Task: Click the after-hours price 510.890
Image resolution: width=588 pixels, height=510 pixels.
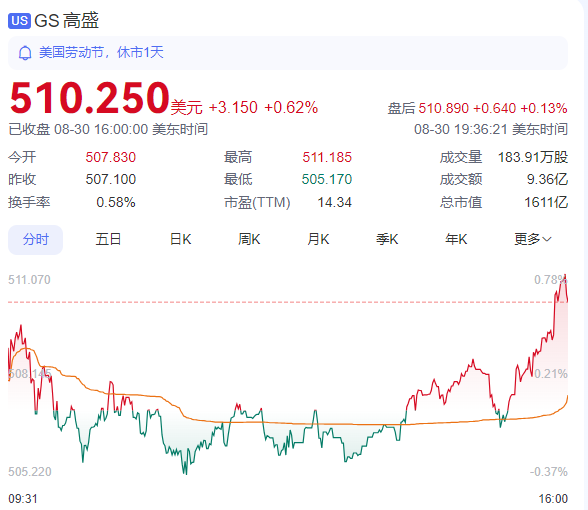Action: (444, 108)
